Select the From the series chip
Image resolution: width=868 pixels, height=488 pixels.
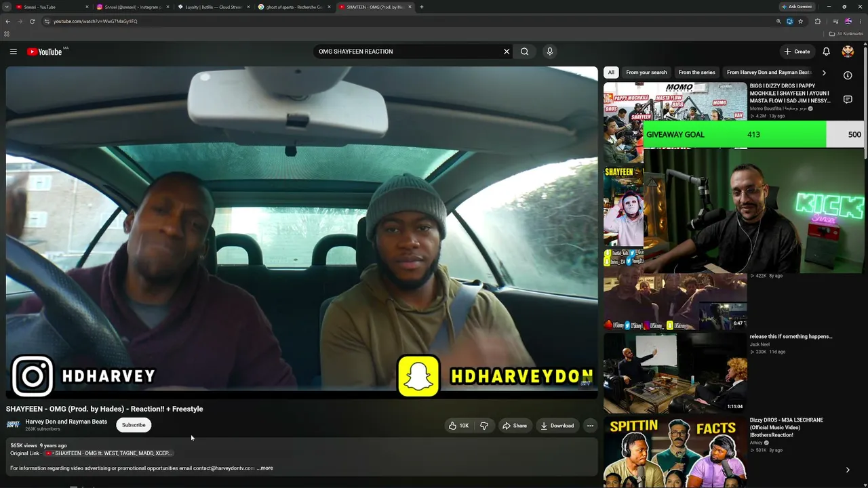click(x=696, y=73)
